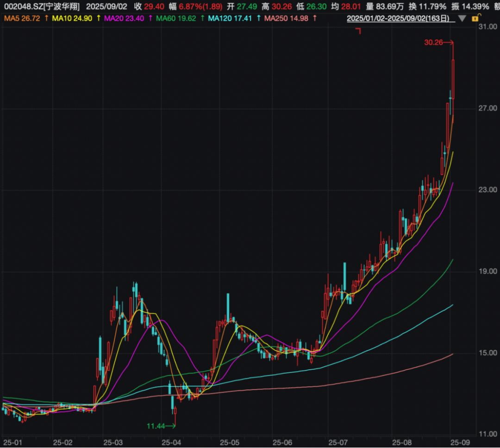Click the up arrow next to MA5
The height and width of the screenshot is (448, 500).
pos(46,18)
